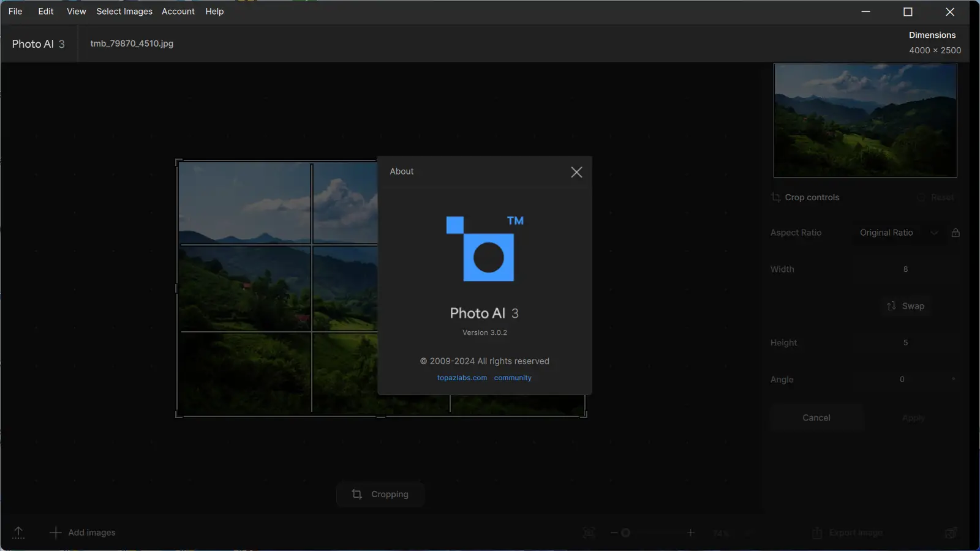980x551 pixels.
Task: Open the Edit menu
Action: click(46, 11)
